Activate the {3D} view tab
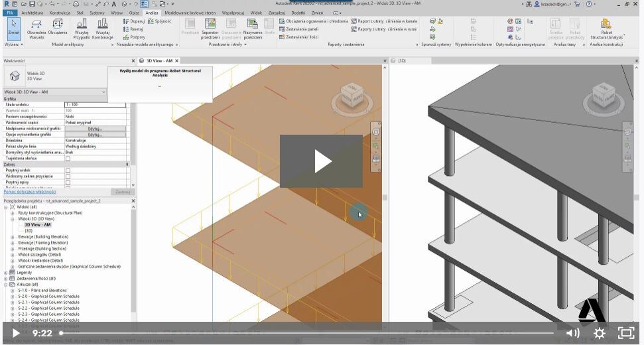The image size is (644, 345). coord(402,61)
